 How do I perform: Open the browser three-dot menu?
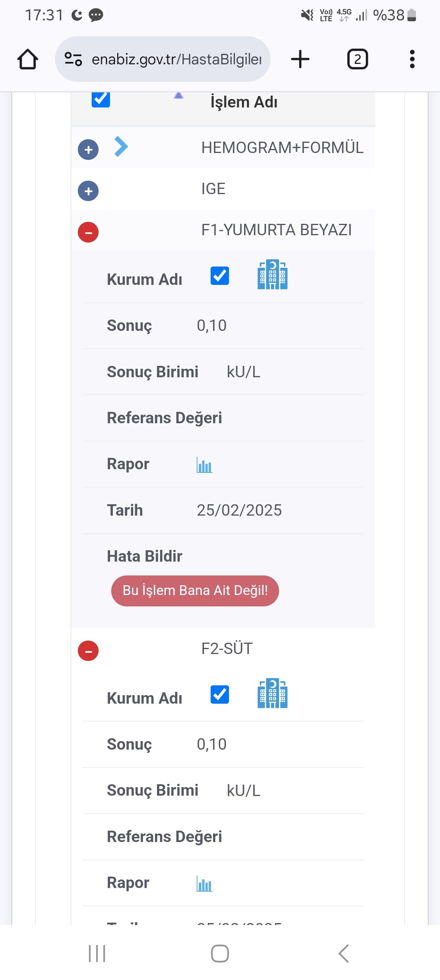[x=412, y=59]
